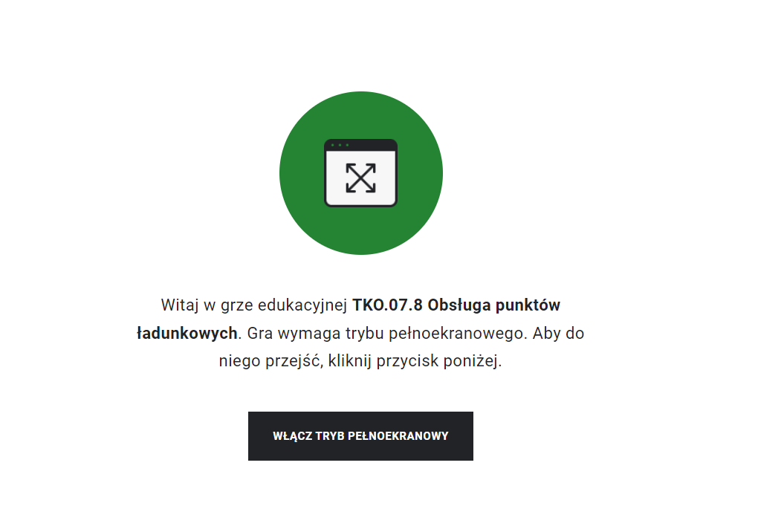The width and height of the screenshot is (758, 532).
Task: Click the bottom-right arrow of expand icon
Action: 370,187
